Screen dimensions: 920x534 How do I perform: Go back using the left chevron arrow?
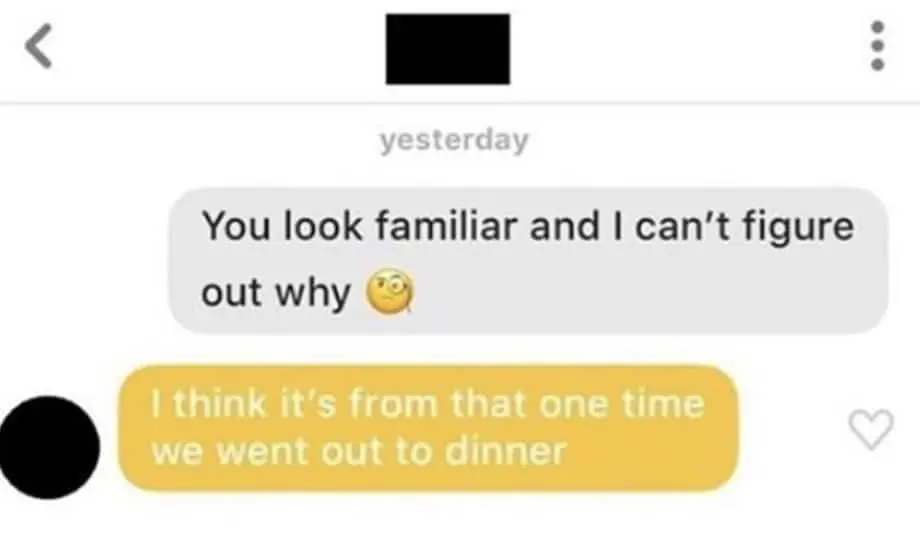click(x=39, y=46)
